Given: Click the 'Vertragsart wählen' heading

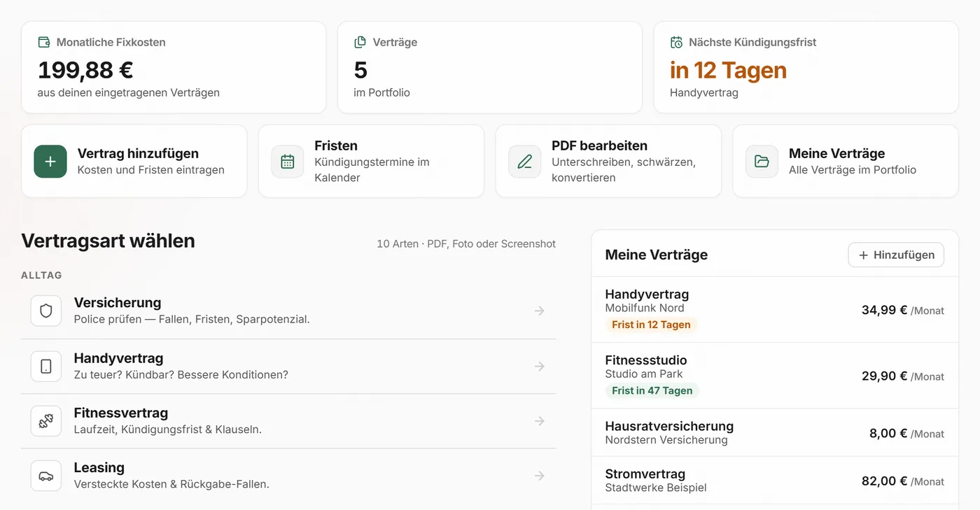Looking at the screenshot, I should [108, 241].
